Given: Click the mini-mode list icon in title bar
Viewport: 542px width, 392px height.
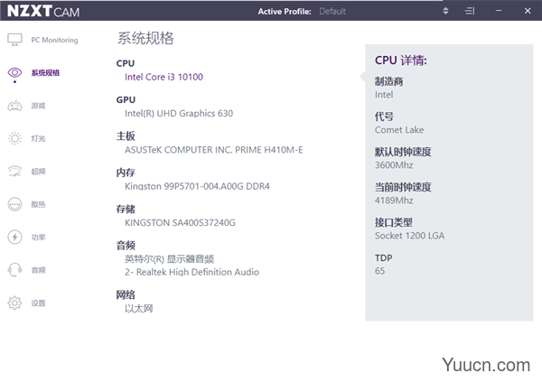Looking at the screenshot, I should click(x=470, y=11).
